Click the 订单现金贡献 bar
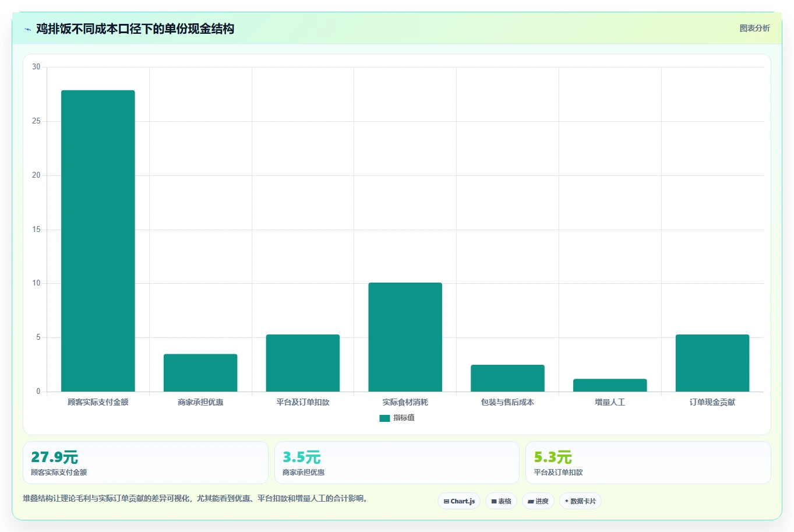This screenshot has width=794, height=532. coord(712,363)
